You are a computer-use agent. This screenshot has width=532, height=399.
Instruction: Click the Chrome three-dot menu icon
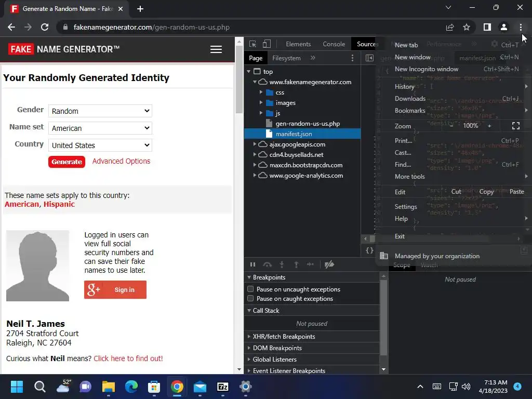point(521,27)
